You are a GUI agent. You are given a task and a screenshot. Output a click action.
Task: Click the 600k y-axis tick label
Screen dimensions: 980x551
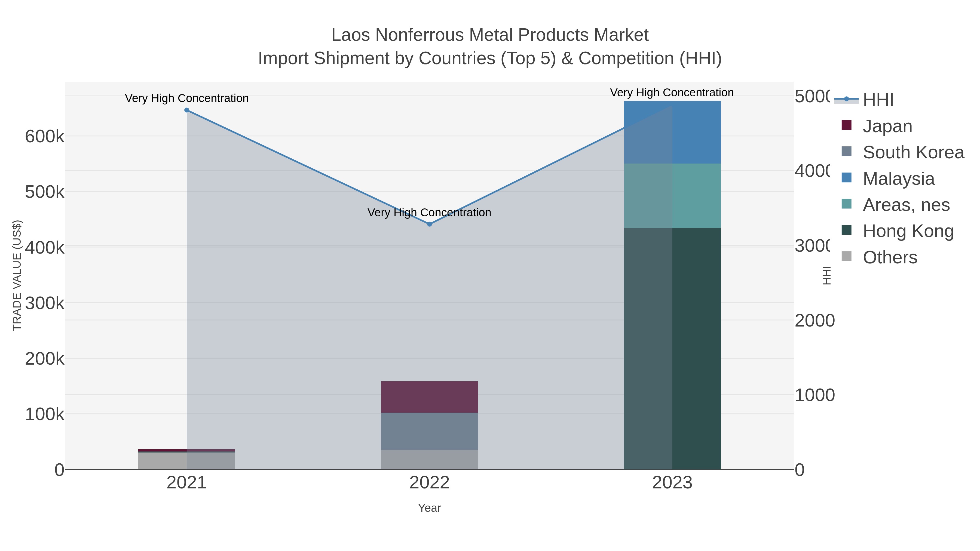point(45,137)
